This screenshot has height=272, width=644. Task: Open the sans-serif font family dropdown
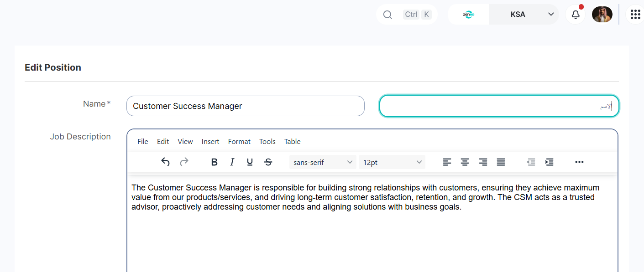(x=323, y=162)
